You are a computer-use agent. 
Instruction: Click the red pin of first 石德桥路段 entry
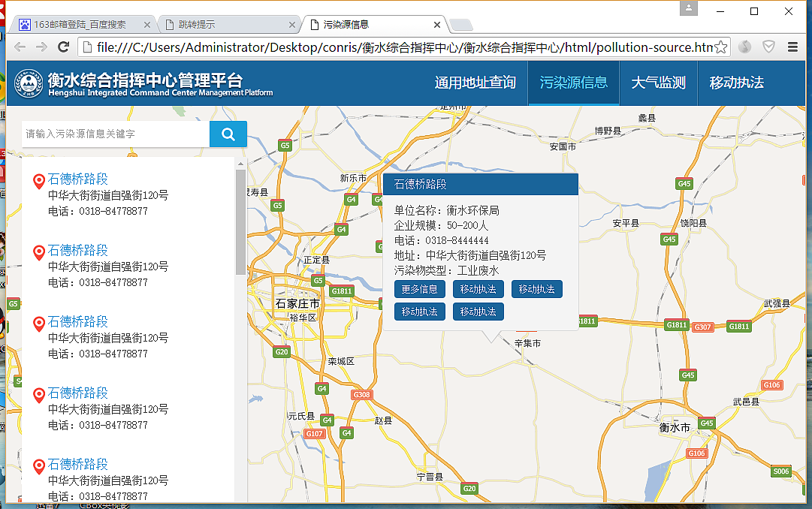coord(39,181)
